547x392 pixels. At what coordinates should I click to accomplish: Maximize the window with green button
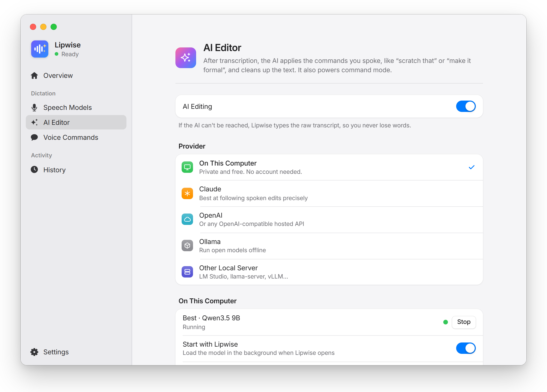pyautogui.click(x=54, y=27)
